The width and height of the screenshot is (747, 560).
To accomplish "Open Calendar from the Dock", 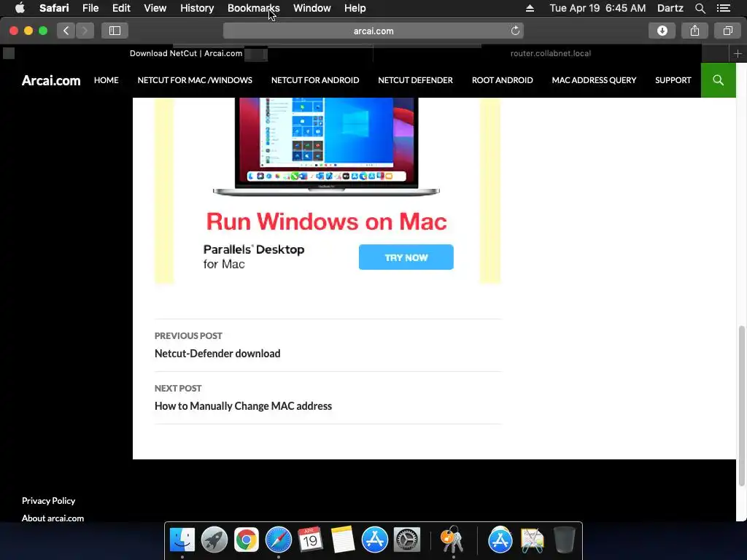I will (310, 540).
